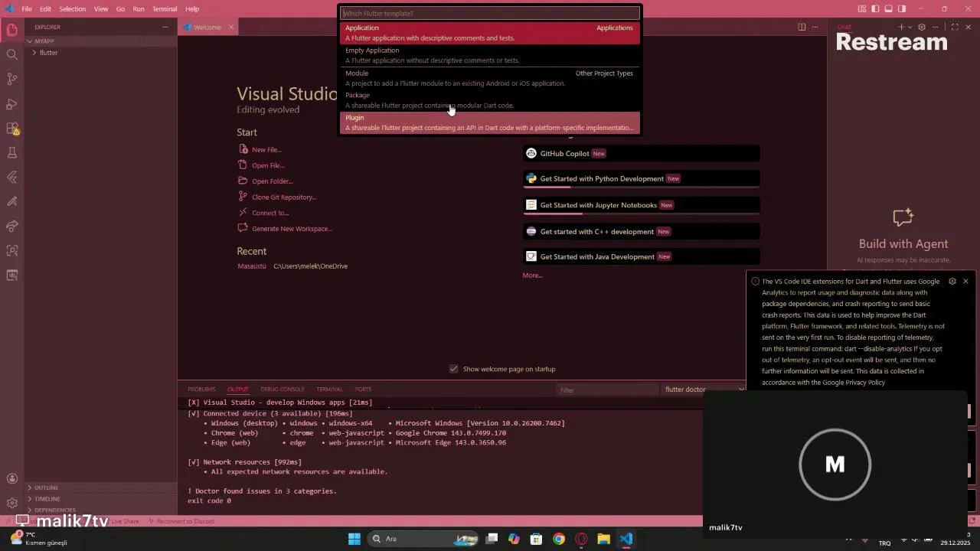Open the Selection menu
Image resolution: width=980 pixels, height=551 pixels.
(x=72, y=8)
